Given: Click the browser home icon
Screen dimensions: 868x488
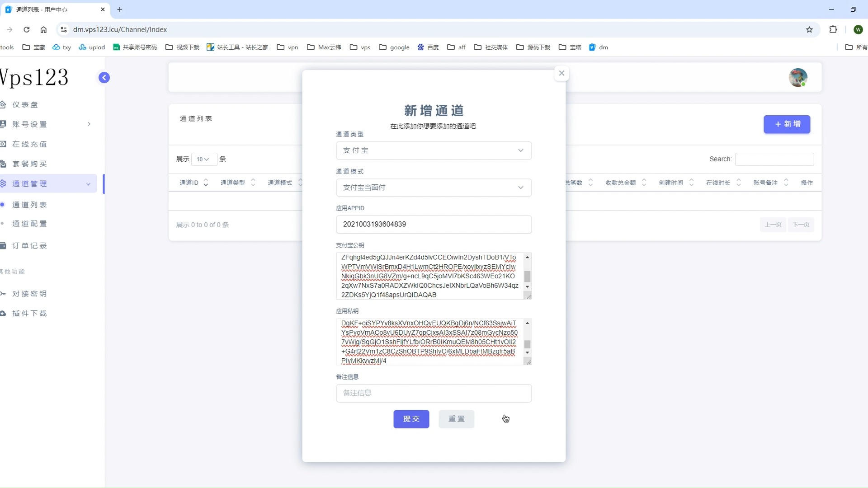Looking at the screenshot, I should pos(43,29).
